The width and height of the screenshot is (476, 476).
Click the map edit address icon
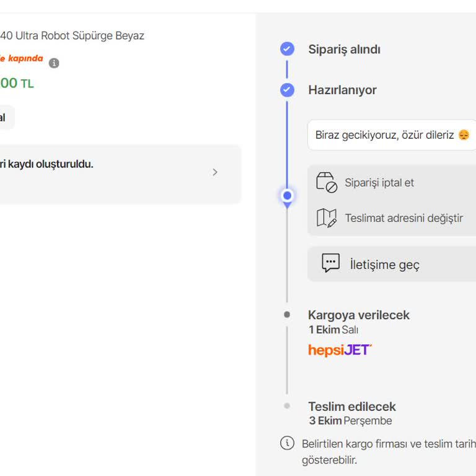[x=327, y=218]
